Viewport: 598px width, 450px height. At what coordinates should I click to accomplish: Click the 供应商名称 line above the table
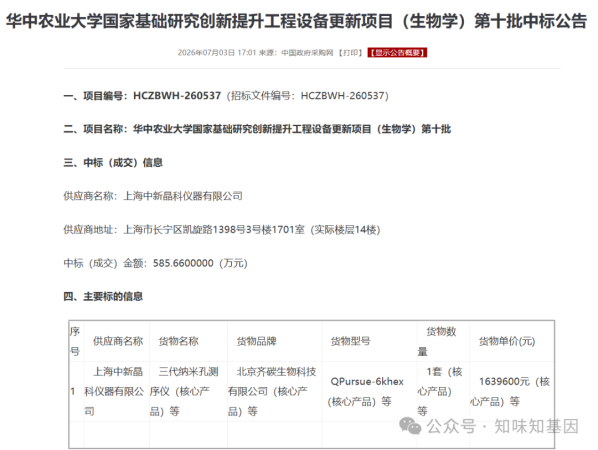tap(153, 196)
